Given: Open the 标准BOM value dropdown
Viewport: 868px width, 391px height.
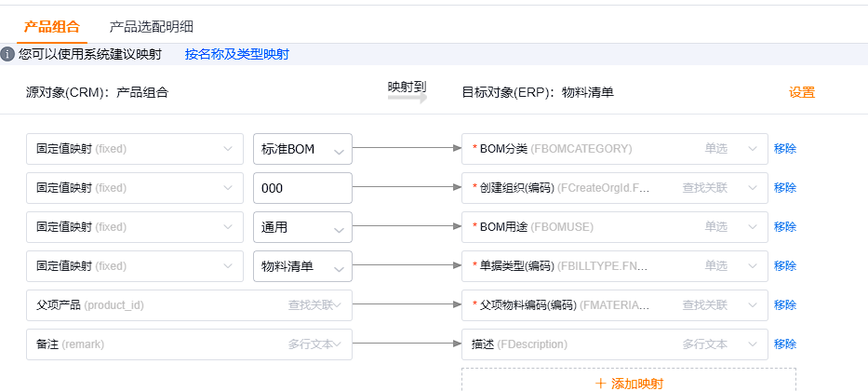Looking at the screenshot, I should click(x=302, y=149).
